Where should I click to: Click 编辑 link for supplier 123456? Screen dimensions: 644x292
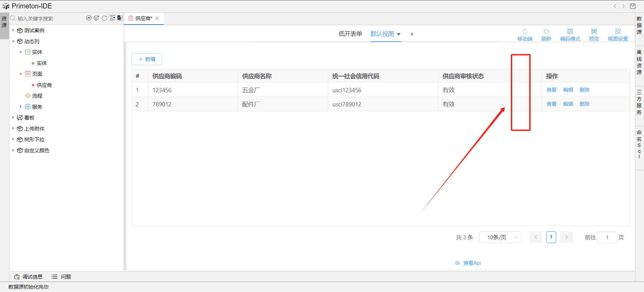tap(568, 90)
